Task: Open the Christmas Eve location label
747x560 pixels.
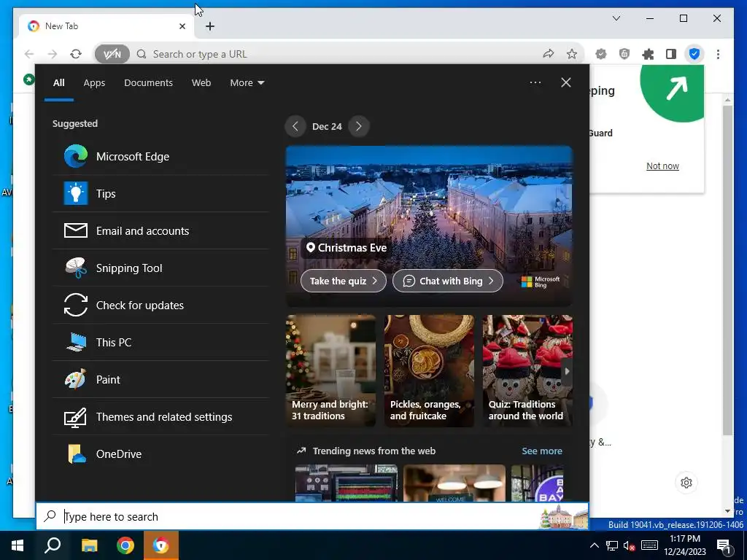Action: click(347, 248)
